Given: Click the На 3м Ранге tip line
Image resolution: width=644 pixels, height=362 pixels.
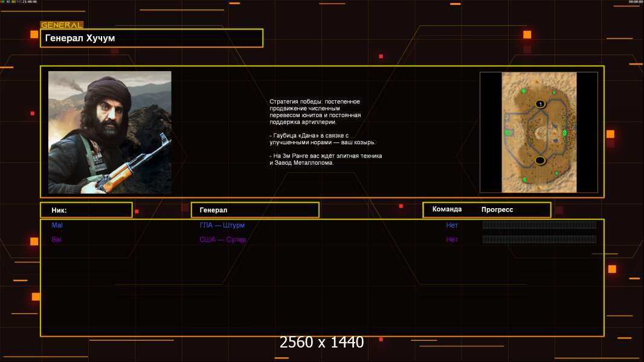Looking at the screenshot, I should click(326, 159).
